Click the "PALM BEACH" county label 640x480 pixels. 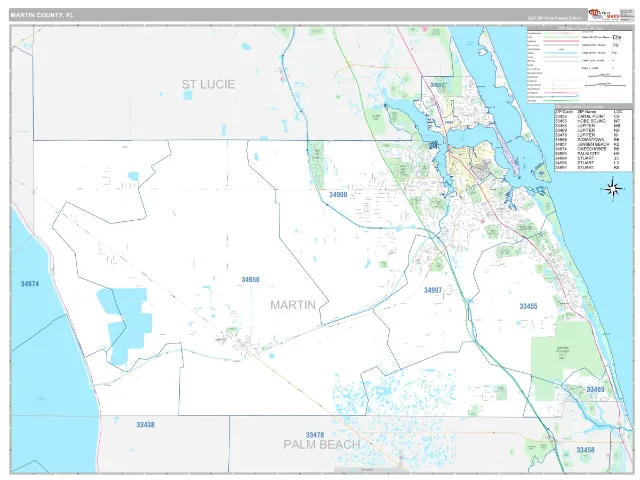tap(322, 444)
